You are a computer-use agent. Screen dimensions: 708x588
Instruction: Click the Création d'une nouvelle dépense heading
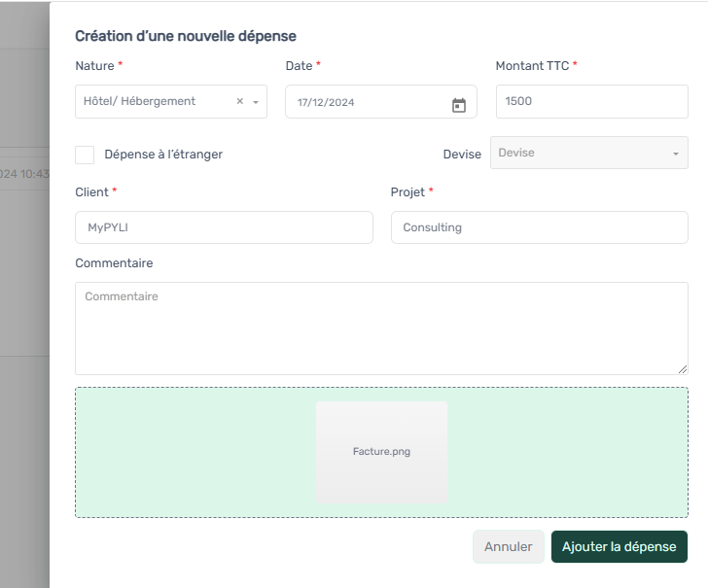[186, 36]
